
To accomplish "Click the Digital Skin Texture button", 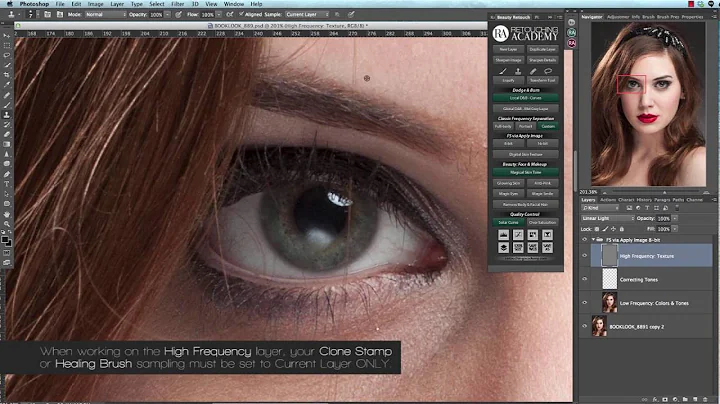I will tap(526, 154).
